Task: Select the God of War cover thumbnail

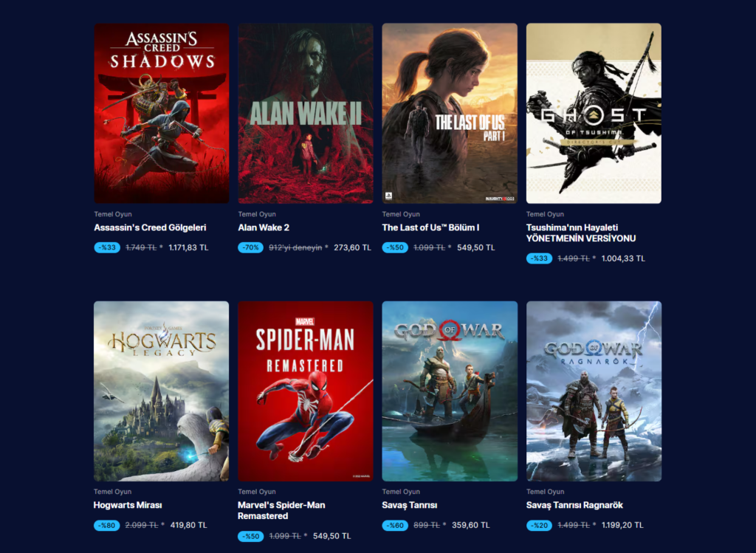Action: click(x=450, y=391)
